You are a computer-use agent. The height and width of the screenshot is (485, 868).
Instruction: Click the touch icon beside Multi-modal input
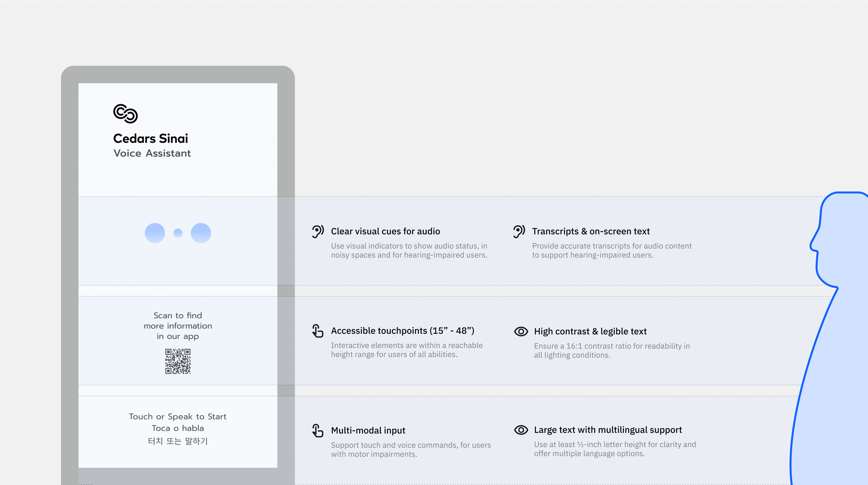click(318, 430)
